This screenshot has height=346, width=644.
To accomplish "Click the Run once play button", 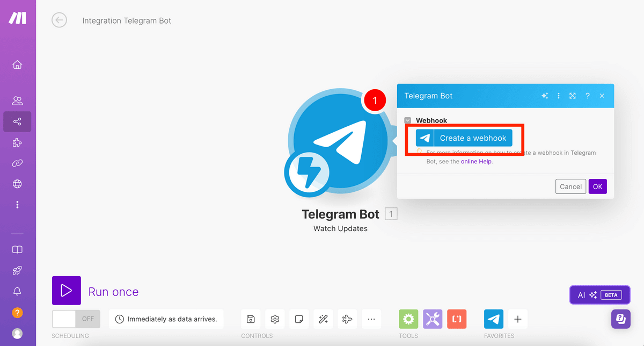I will (67, 291).
